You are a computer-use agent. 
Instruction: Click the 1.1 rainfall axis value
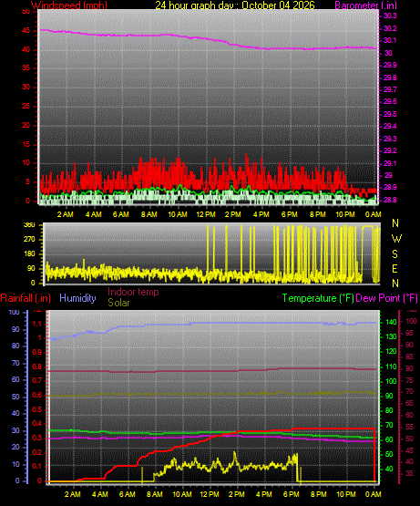pyautogui.click(x=37, y=324)
